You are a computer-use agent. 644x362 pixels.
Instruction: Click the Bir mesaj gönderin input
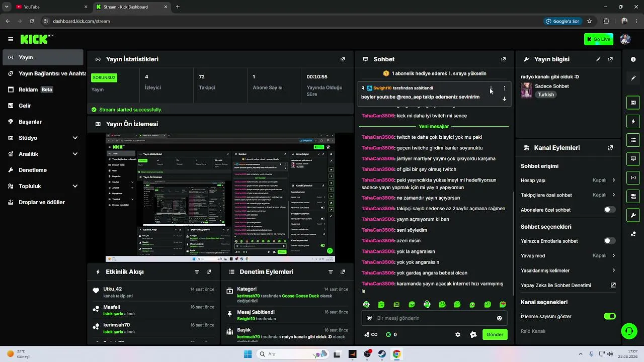coord(434,318)
